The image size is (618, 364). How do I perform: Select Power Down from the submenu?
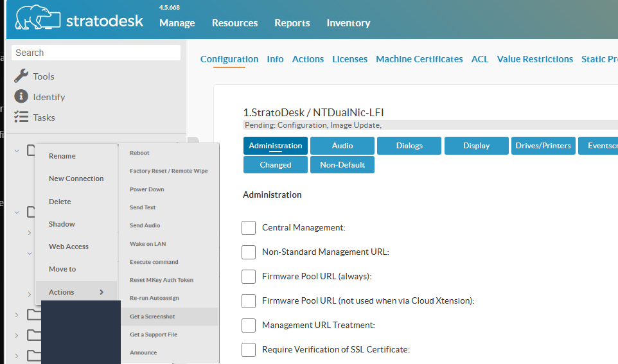pos(147,189)
